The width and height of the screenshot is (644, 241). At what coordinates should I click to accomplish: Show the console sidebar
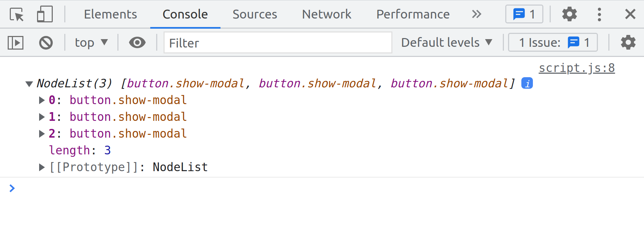15,42
